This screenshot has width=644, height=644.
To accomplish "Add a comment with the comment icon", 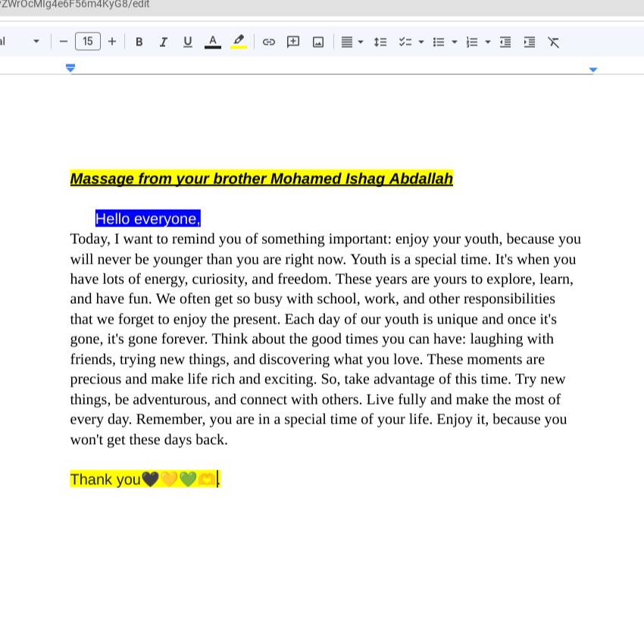I will (293, 42).
